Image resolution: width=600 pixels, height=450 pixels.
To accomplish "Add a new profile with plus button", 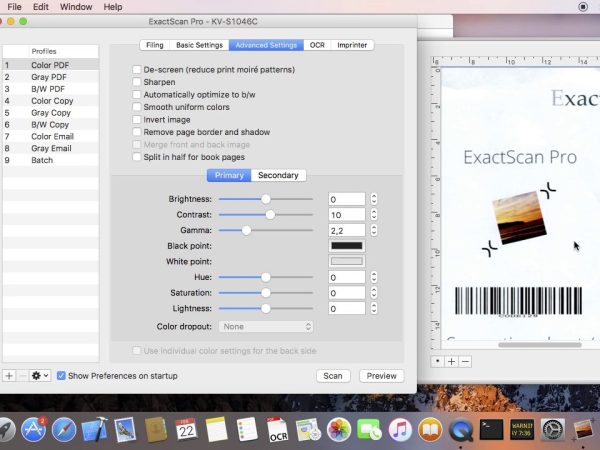I will coord(9,376).
